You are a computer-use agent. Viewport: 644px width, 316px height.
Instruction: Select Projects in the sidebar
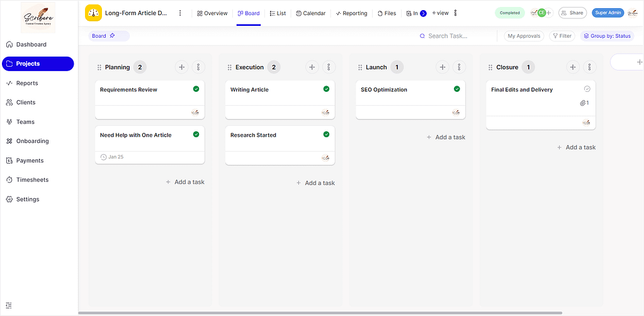[38, 64]
